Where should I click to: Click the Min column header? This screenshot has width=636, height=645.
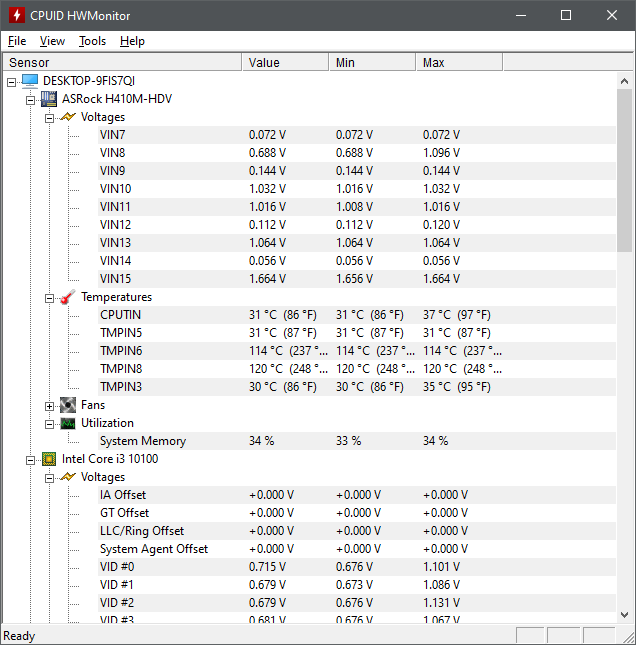pyautogui.click(x=372, y=63)
